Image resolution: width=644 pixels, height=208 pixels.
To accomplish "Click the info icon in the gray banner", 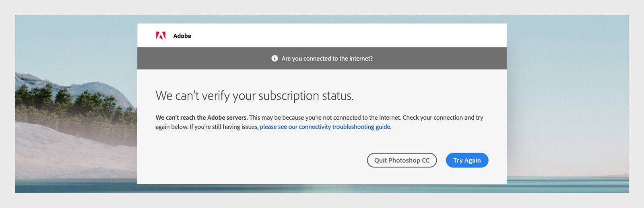I will coord(275,59).
